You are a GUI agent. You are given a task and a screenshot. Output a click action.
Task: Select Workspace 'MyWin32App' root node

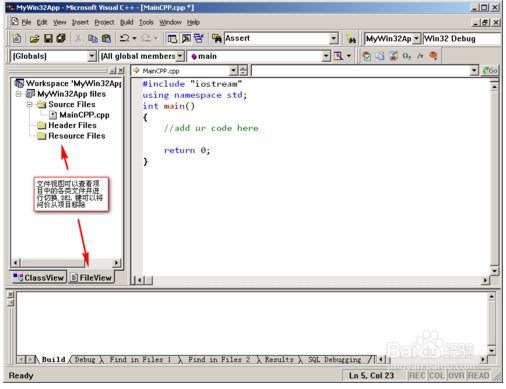point(74,83)
